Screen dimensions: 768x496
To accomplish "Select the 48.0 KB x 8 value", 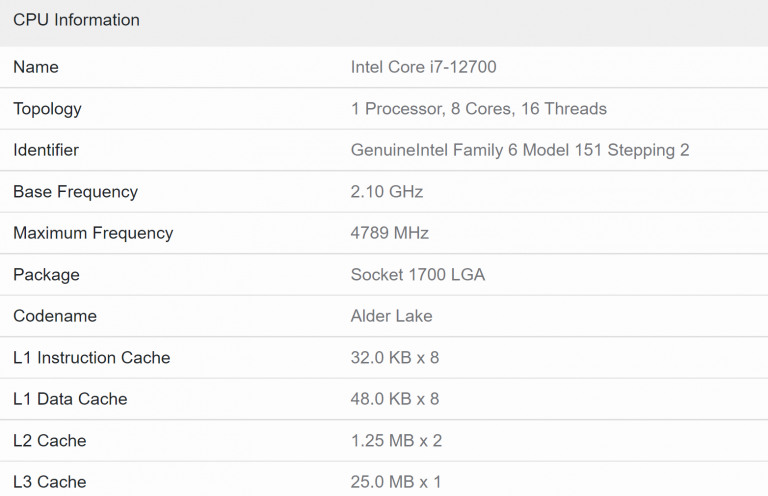I will click(x=394, y=399).
